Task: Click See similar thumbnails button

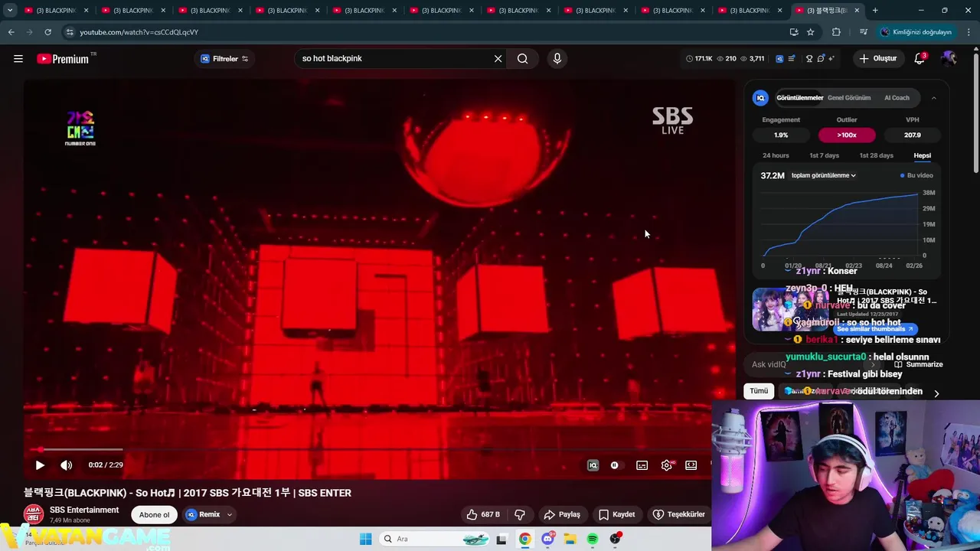Action: coord(875,329)
